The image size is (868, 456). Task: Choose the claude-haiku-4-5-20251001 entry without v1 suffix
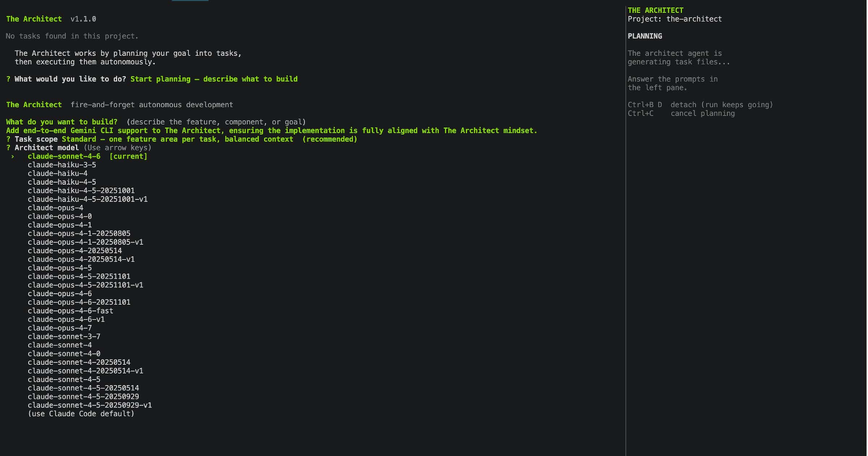[81, 191]
